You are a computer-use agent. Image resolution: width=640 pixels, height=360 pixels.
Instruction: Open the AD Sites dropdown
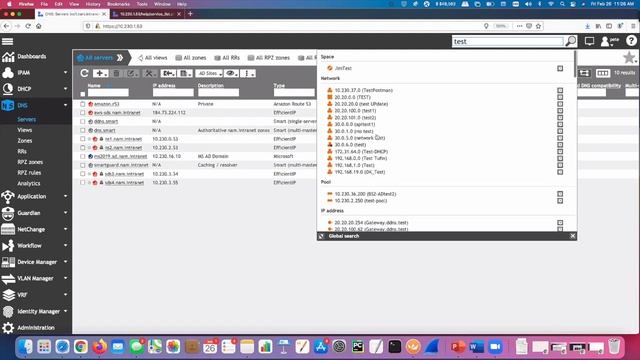point(209,73)
